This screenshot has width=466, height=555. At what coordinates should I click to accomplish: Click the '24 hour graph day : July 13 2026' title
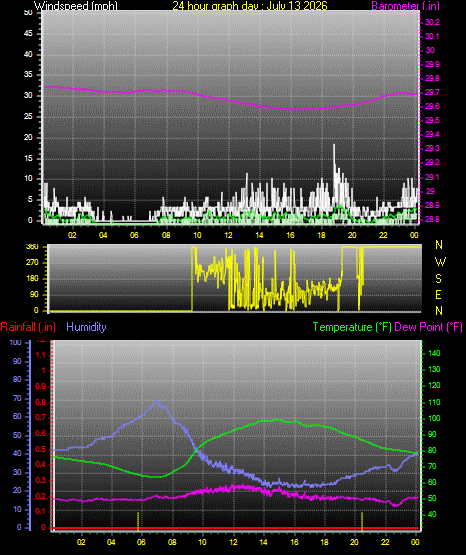[250, 5]
